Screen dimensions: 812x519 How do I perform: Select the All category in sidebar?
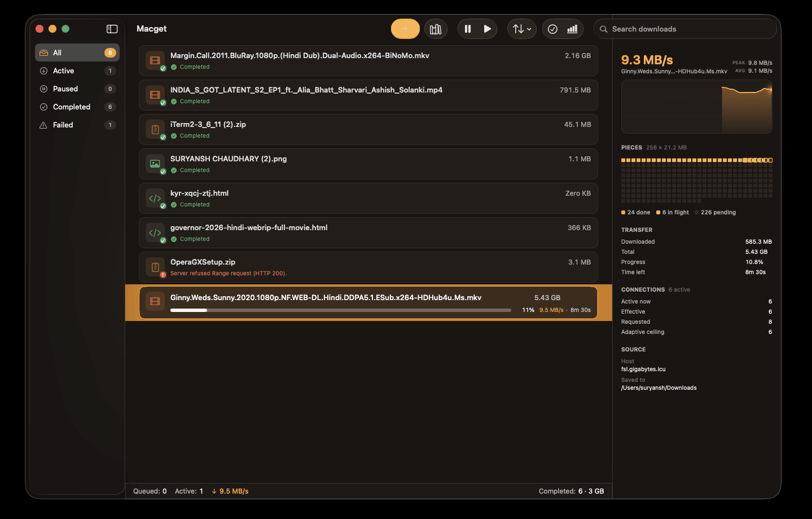(77, 52)
